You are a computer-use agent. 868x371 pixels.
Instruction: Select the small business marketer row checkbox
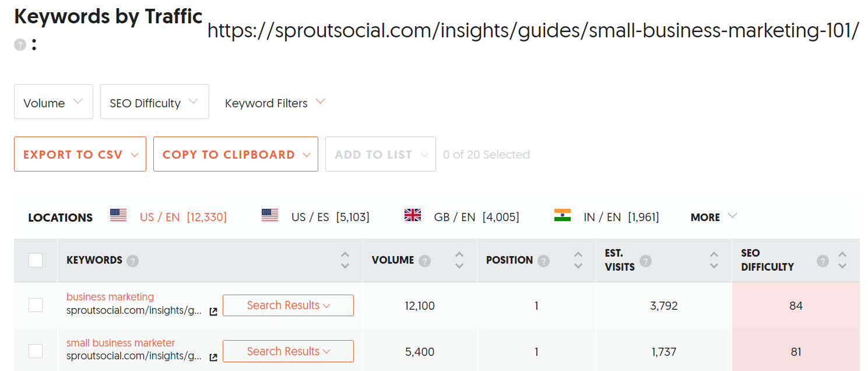tap(36, 351)
